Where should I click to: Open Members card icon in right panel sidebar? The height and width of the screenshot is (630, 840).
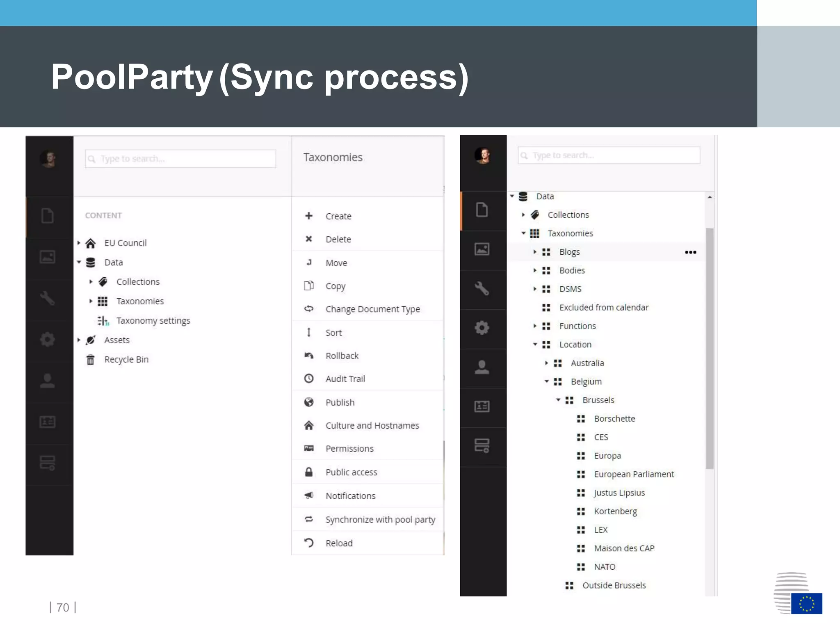[482, 406]
